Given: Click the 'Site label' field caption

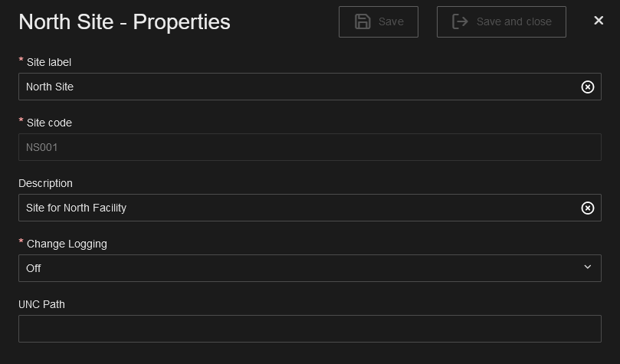Looking at the screenshot, I should pyautogui.click(x=49, y=62).
